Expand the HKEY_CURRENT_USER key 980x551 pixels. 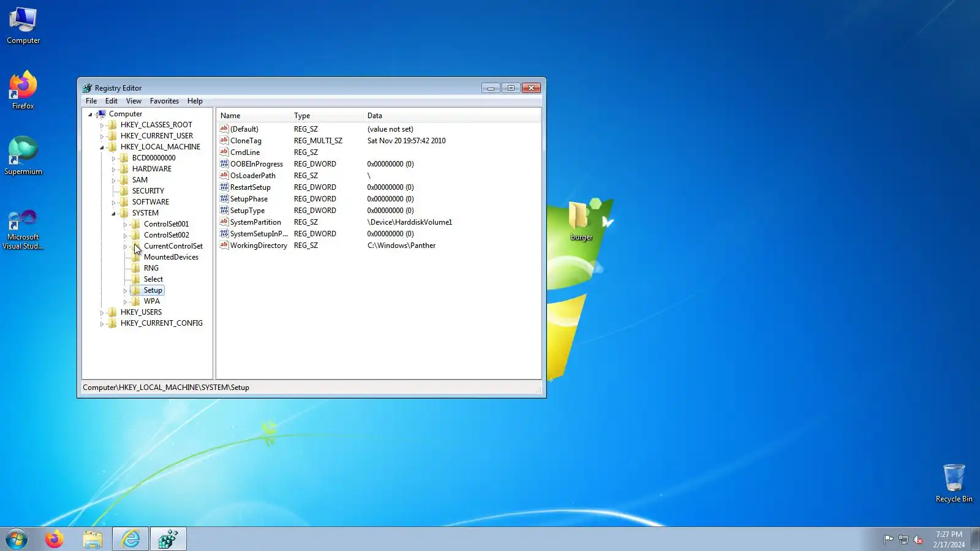click(102, 137)
